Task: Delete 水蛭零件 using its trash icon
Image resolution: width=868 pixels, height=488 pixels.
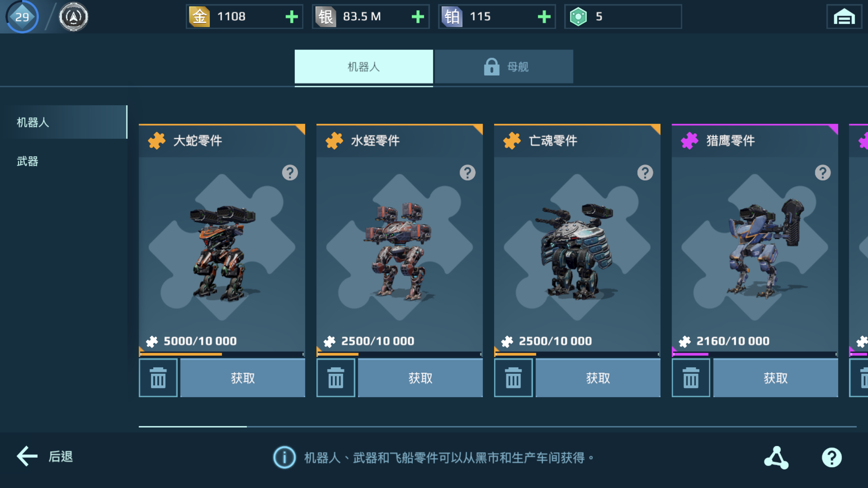Action: [x=336, y=378]
